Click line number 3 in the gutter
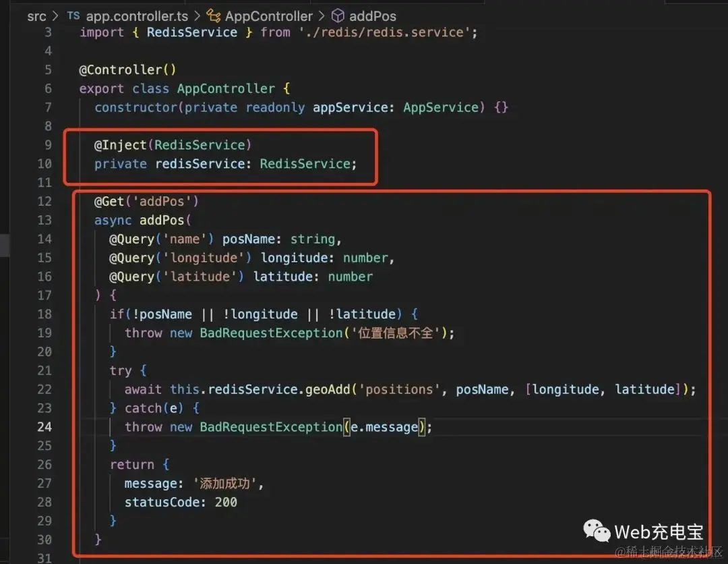The image size is (728, 564). (x=49, y=32)
